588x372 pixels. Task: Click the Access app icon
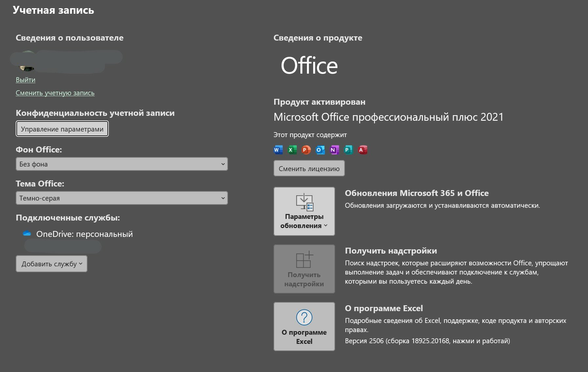click(363, 150)
